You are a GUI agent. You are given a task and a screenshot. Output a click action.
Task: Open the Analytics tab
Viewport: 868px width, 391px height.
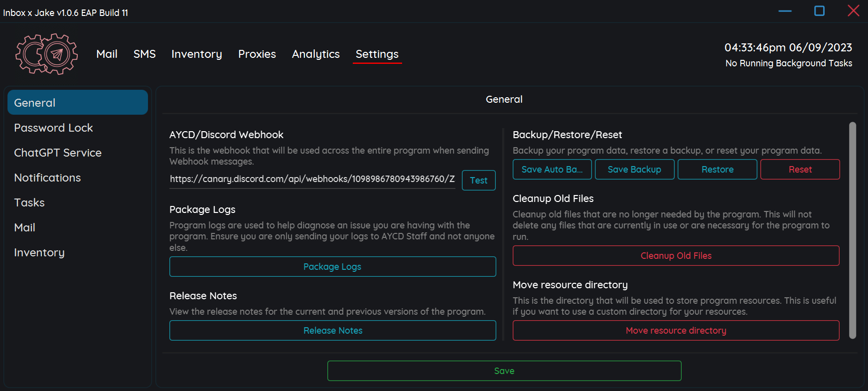click(315, 54)
